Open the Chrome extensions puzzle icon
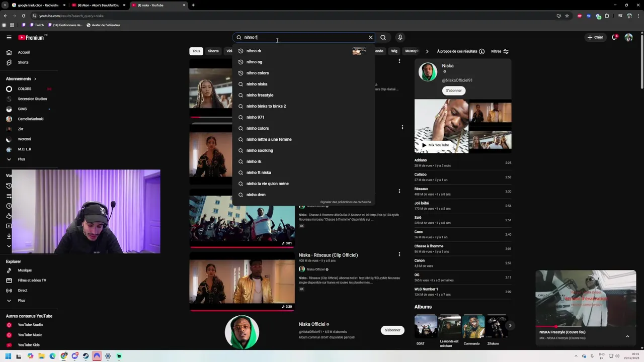This screenshot has height=362, width=644. point(608,16)
